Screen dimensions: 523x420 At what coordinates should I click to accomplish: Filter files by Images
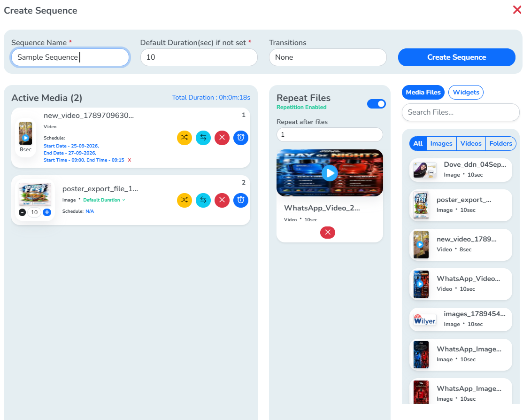pyautogui.click(x=441, y=144)
